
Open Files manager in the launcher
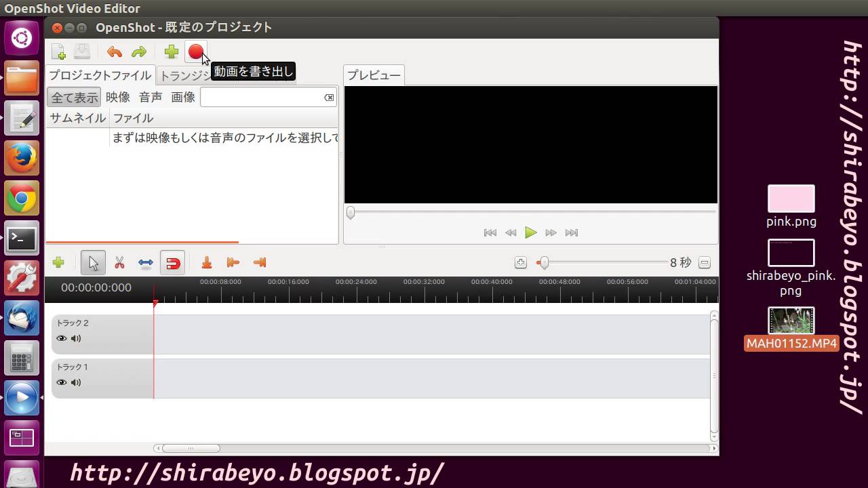(22, 79)
